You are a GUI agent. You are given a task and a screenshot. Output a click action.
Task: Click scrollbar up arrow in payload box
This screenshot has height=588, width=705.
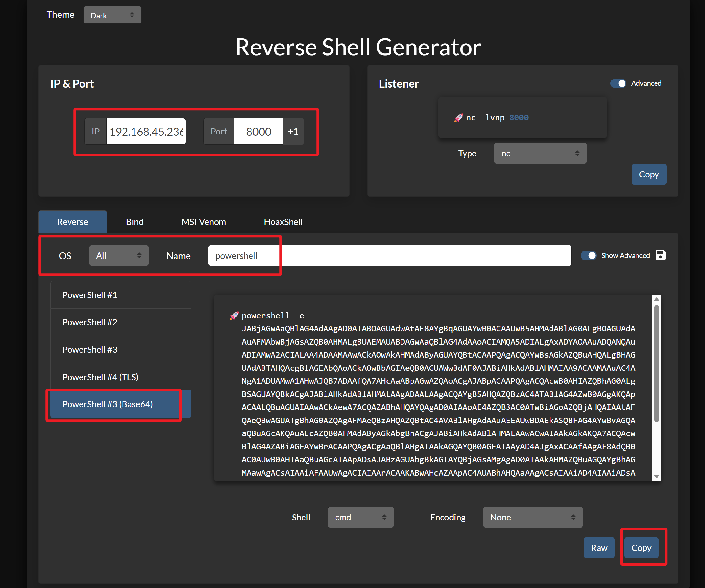coord(657,299)
